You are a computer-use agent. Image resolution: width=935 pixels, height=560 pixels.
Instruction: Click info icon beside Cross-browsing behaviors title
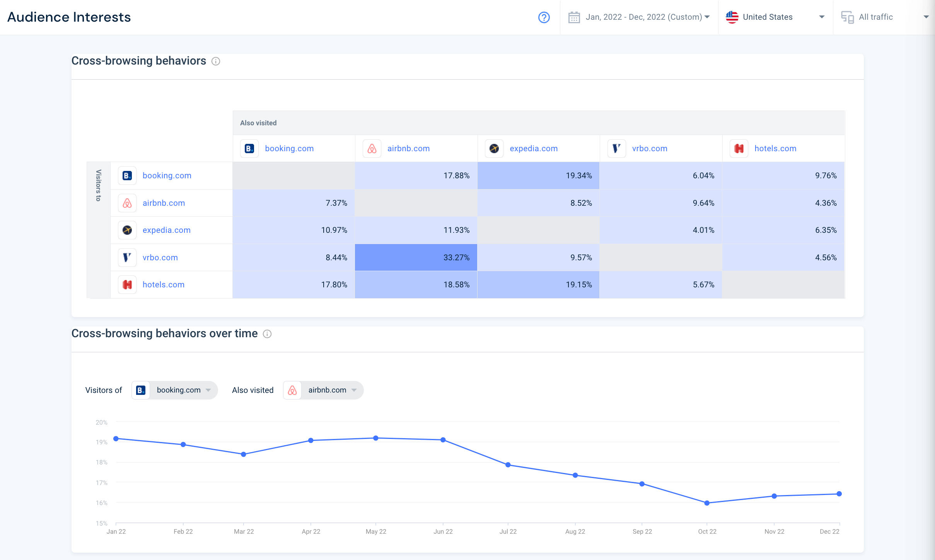coord(216,61)
